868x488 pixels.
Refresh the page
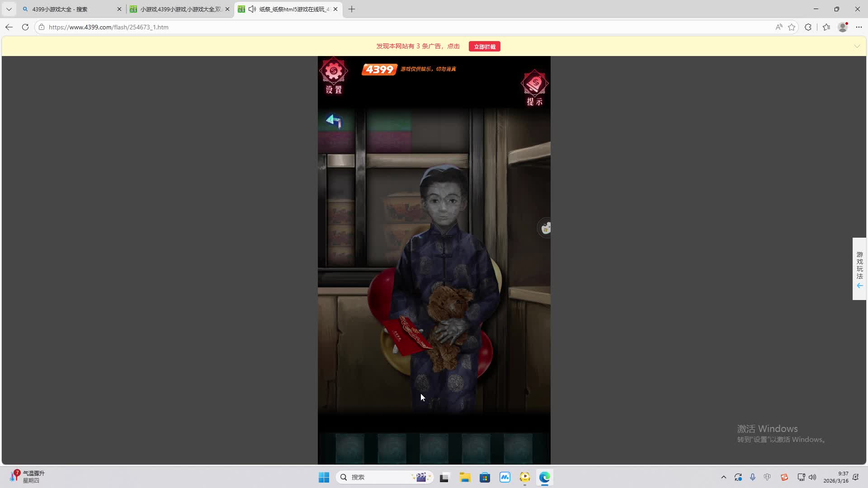[x=25, y=27]
